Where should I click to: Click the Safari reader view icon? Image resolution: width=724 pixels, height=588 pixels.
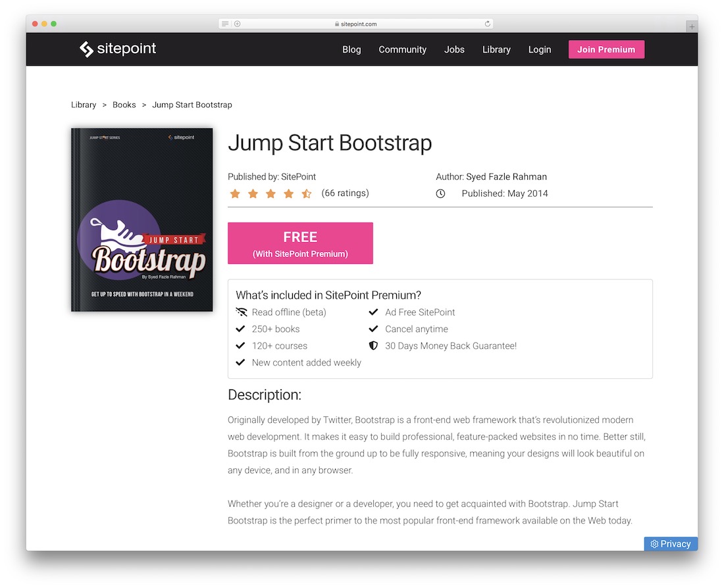(225, 24)
